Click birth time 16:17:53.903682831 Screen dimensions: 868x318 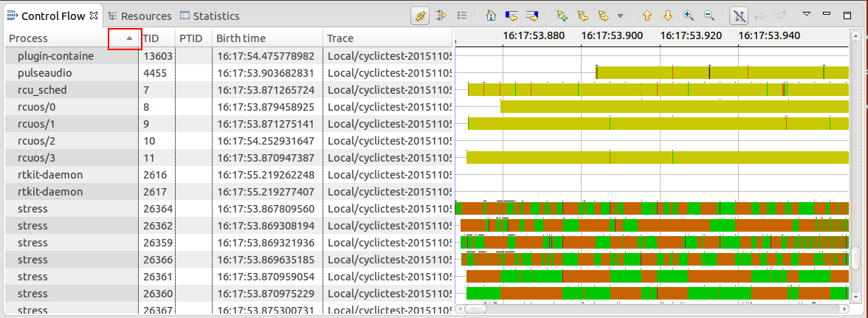click(266, 73)
